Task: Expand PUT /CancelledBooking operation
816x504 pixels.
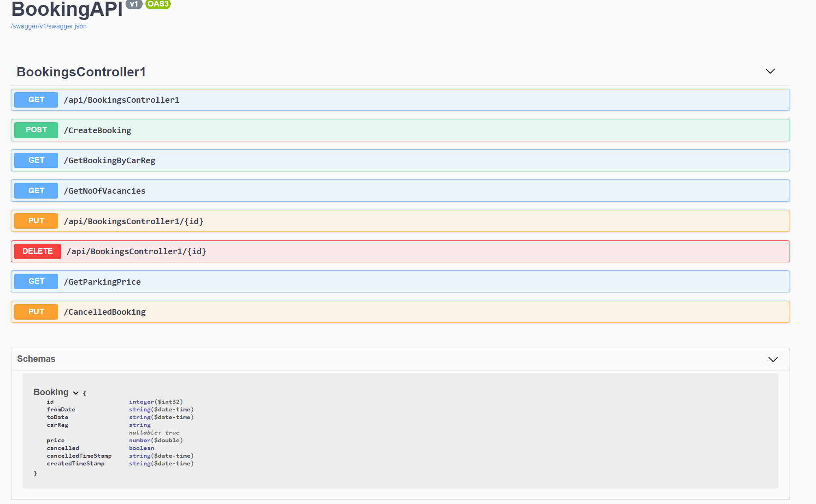Action: [400, 312]
